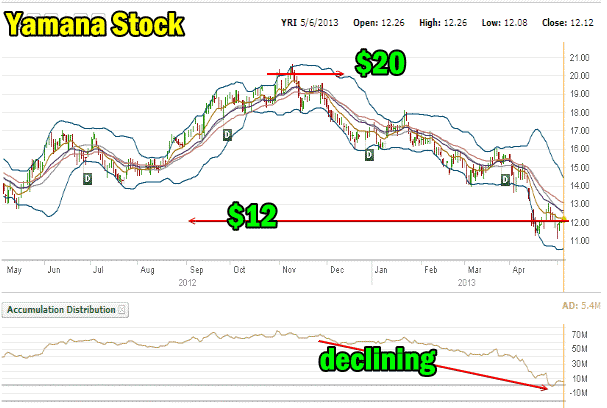Screen dimensions: 607x408
Task: Click the 50M label on indicator axis
Action: [x=580, y=349]
